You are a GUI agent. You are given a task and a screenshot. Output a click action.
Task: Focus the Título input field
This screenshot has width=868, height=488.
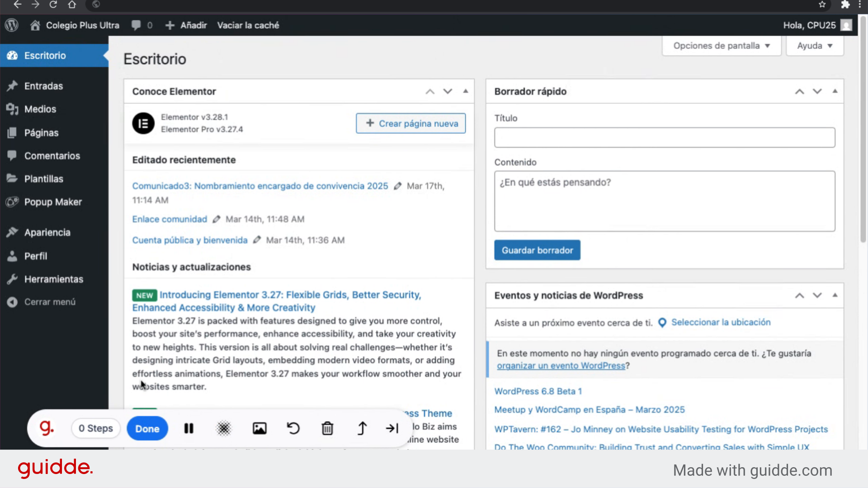665,137
